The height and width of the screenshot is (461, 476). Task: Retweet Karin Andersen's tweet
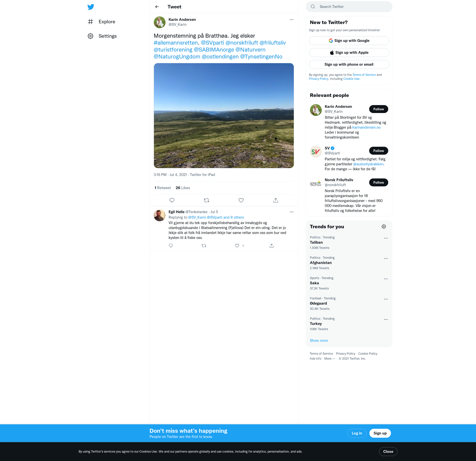click(207, 200)
